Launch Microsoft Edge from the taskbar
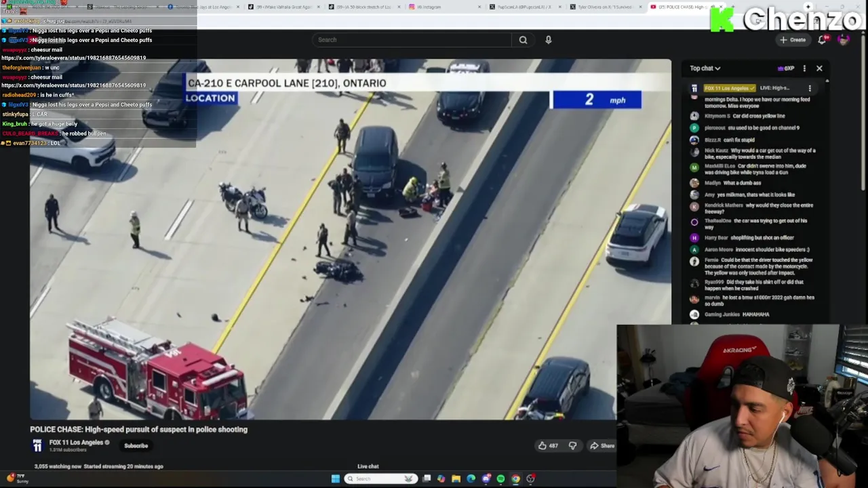 click(x=471, y=479)
